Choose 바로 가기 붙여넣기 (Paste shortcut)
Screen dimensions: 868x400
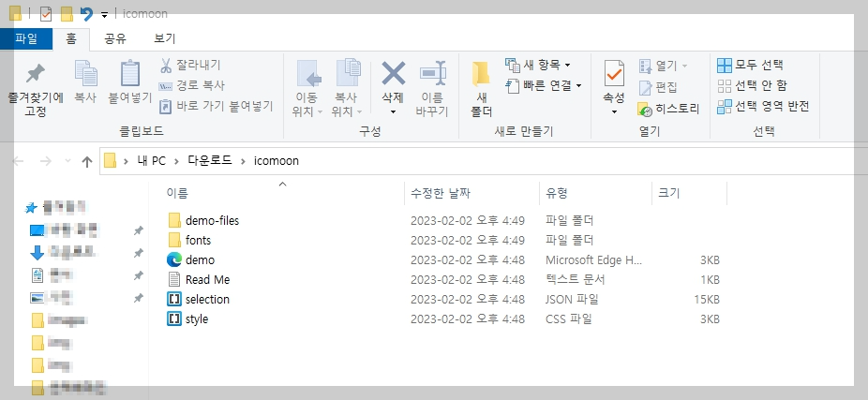(x=217, y=106)
